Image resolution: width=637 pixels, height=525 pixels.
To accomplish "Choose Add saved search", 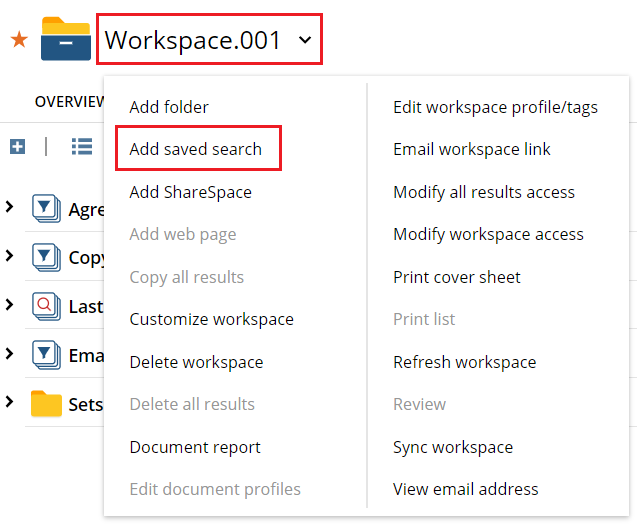I will [195, 149].
